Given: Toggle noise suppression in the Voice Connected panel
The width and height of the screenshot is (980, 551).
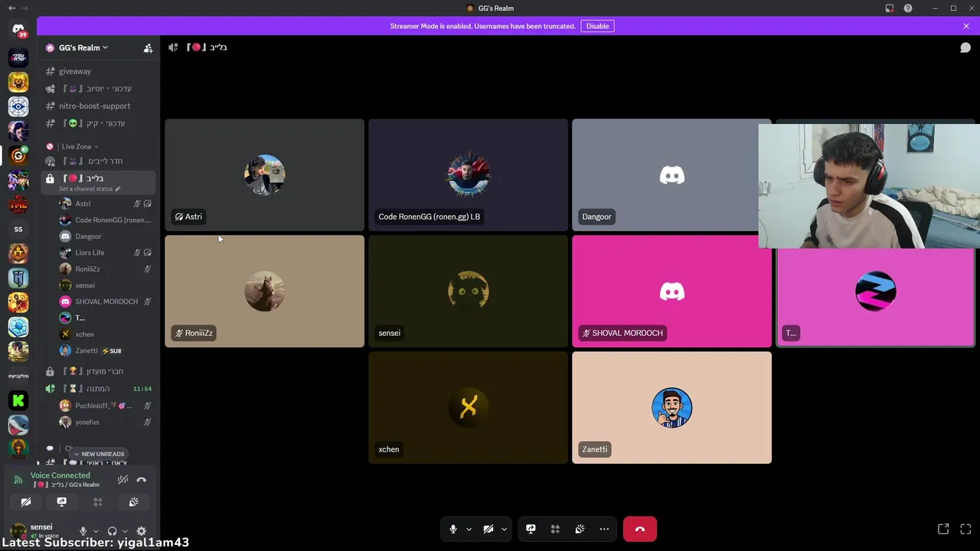Looking at the screenshot, I should pyautogui.click(x=122, y=480).
